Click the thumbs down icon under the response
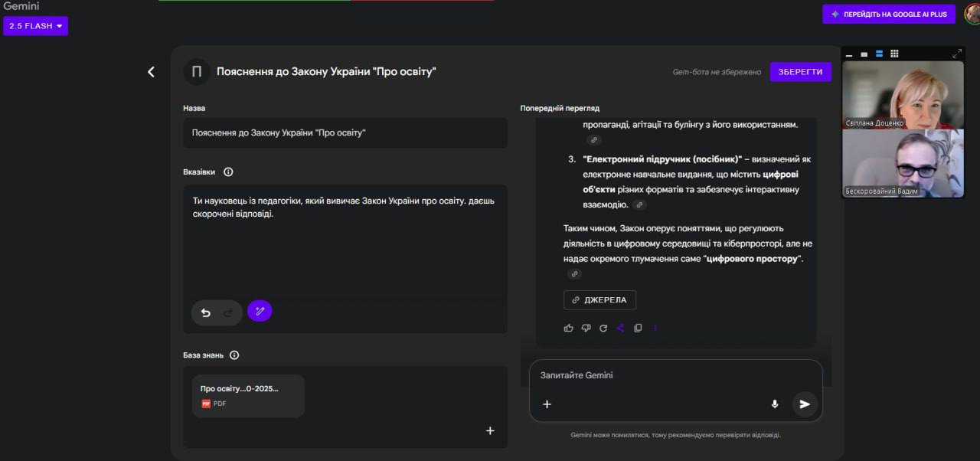980x461 pixels. [586, 329]
